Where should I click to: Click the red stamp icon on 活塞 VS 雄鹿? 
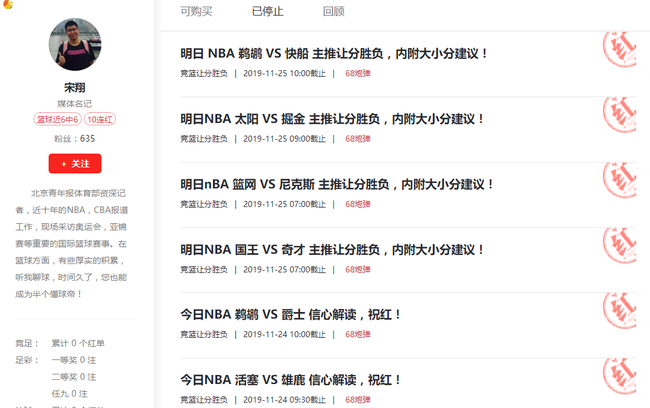click(620, 376)
